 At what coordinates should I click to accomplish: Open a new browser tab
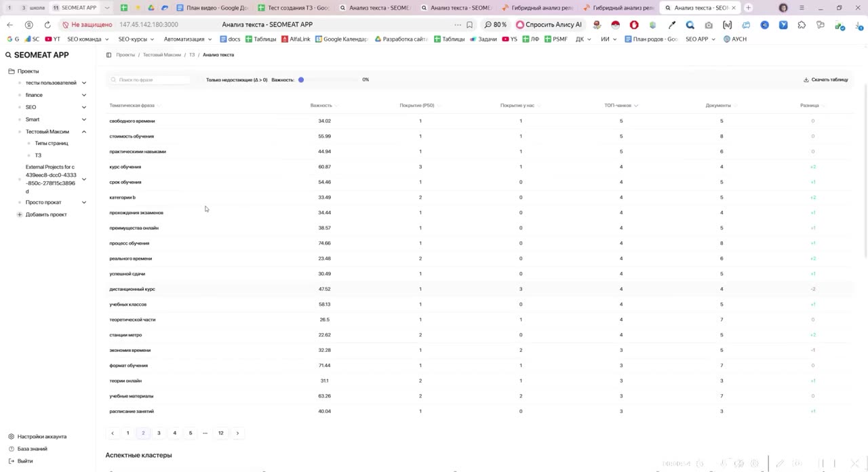click(748, 8)
